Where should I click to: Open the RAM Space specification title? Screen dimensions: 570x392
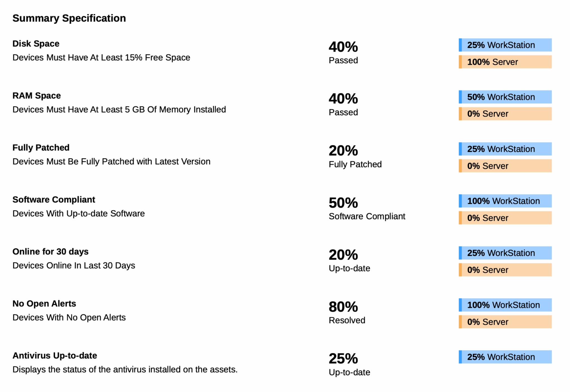click(x=36, y=96)
